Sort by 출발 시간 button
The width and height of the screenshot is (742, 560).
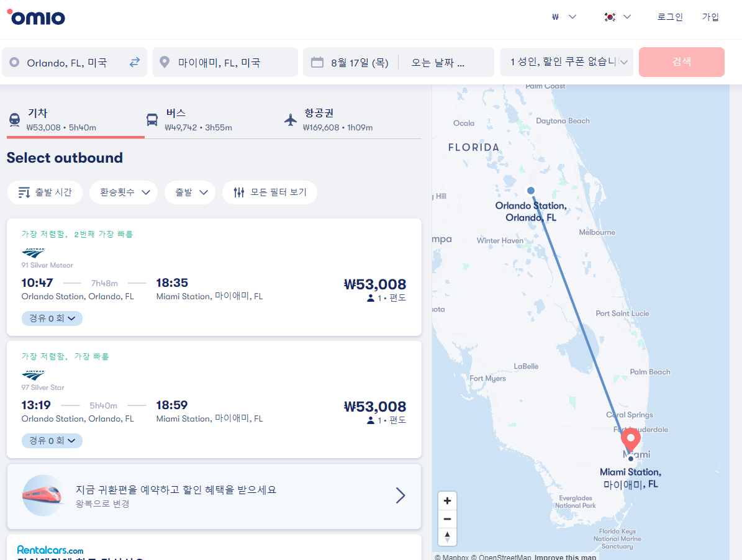pyautogui.click(x=45, y=192)
